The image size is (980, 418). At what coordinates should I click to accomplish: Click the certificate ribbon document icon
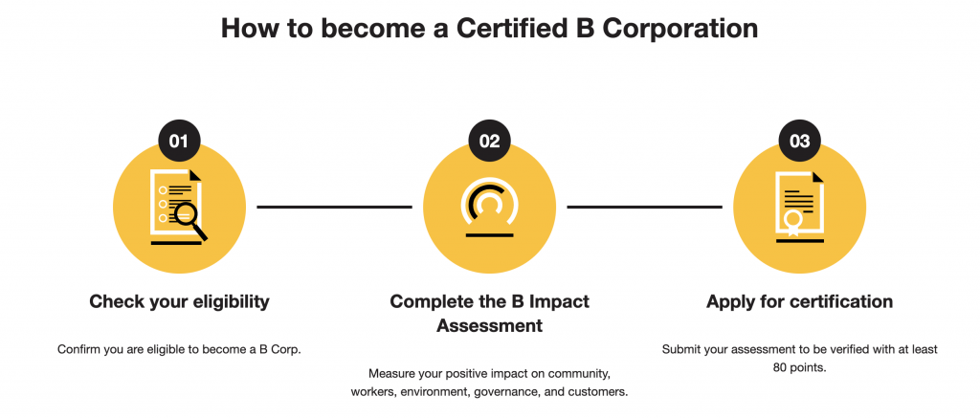pos(799,207)
